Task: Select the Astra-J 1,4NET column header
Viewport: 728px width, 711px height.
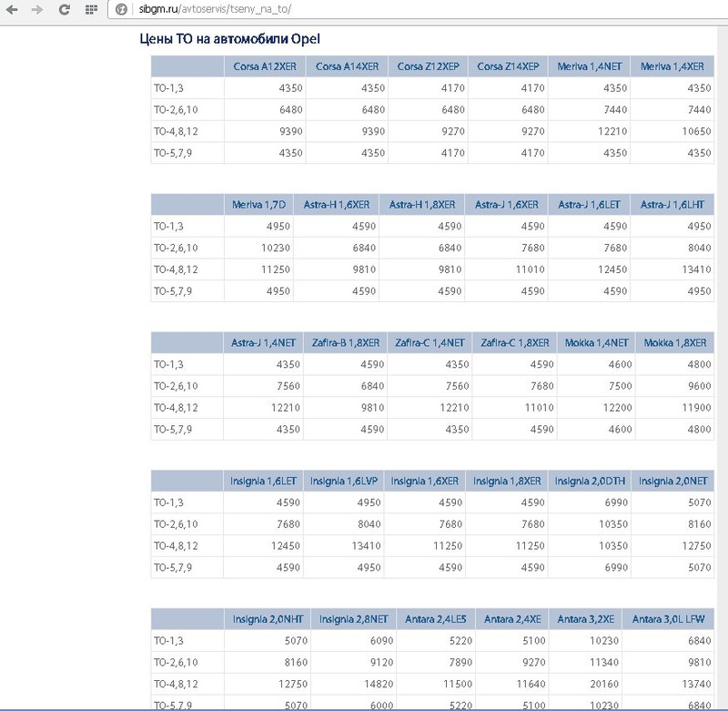Action: pos(263,342)
